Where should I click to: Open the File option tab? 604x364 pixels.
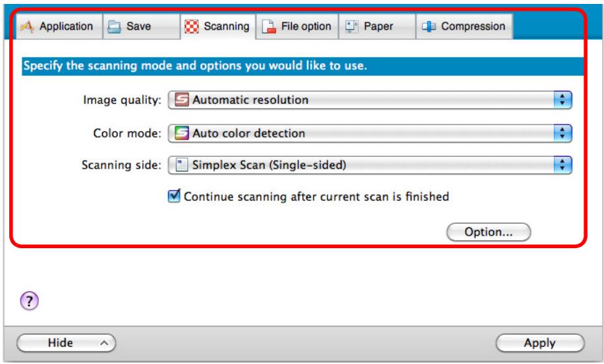pos(297,26)
